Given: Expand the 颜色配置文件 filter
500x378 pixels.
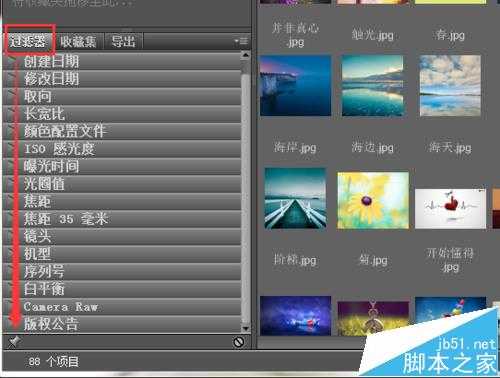Looking at the screenshot, I should pyautogui.click(x=122, y=131).
